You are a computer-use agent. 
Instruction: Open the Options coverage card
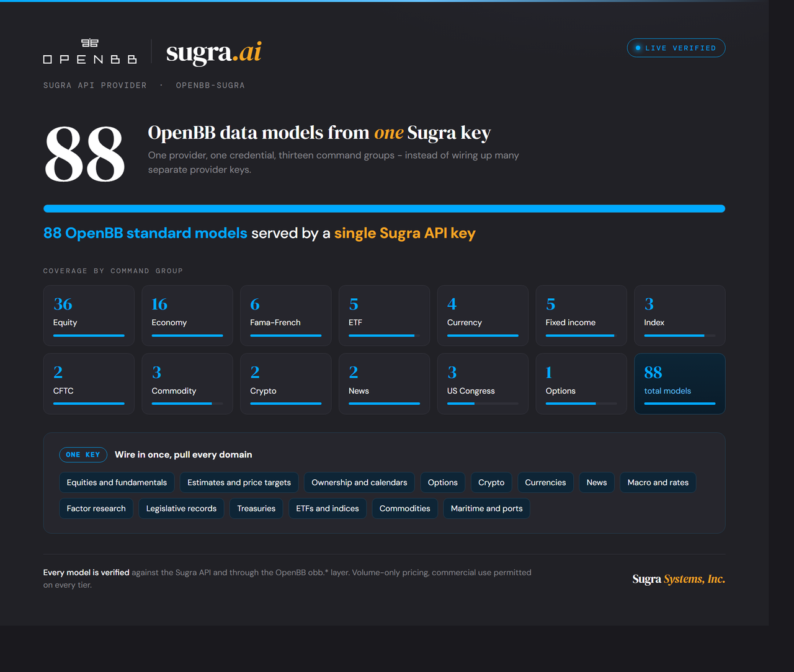pyautogui.click(x=581, y=384)
